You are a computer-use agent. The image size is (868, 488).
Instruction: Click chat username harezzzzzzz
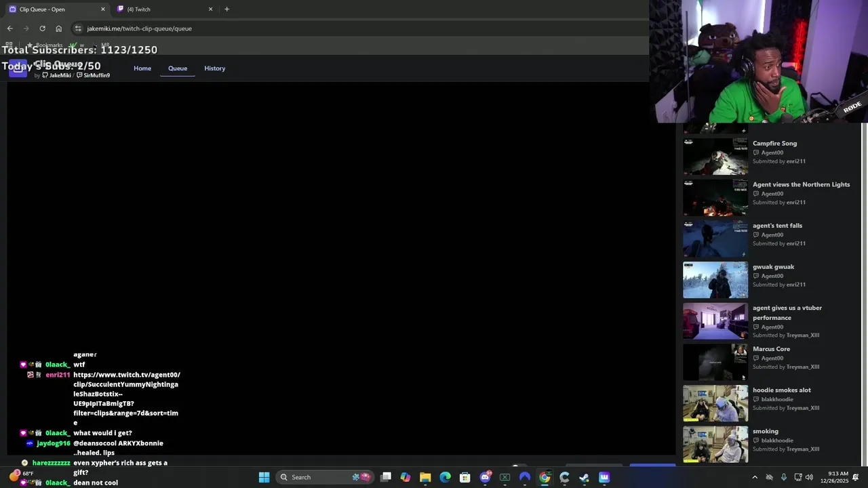(x=52, y=463)
